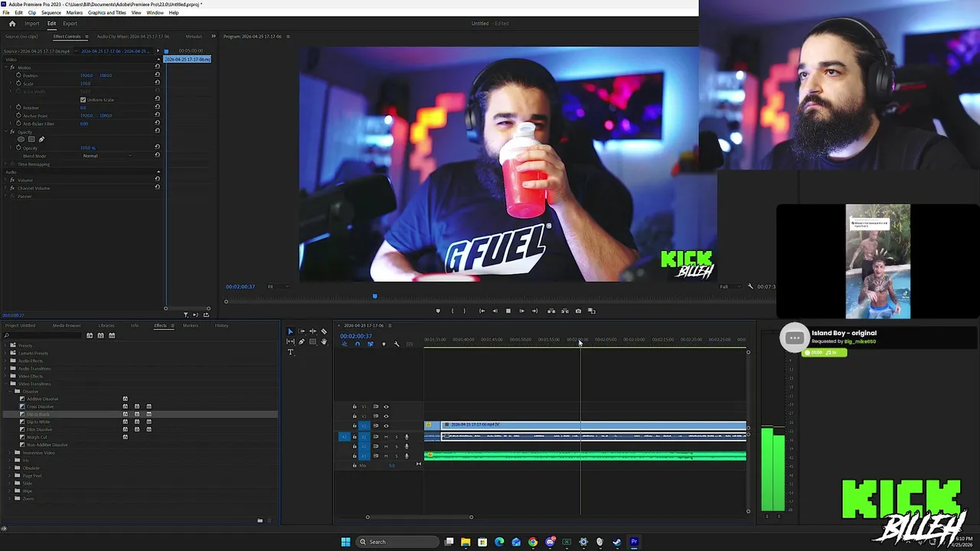Create ellipse mask under Opacity
Viewport: 980px width, 551px height.
(21, 139)
